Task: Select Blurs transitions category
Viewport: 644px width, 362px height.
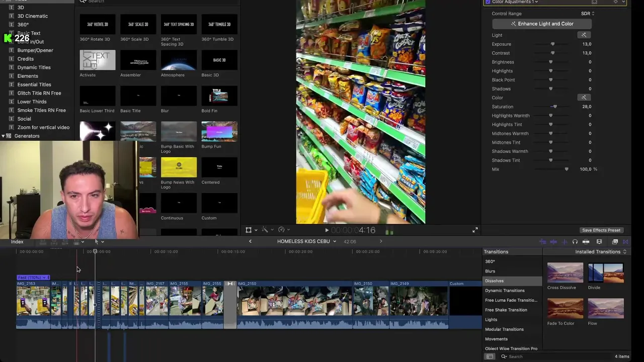Action: tap(512, 271)
